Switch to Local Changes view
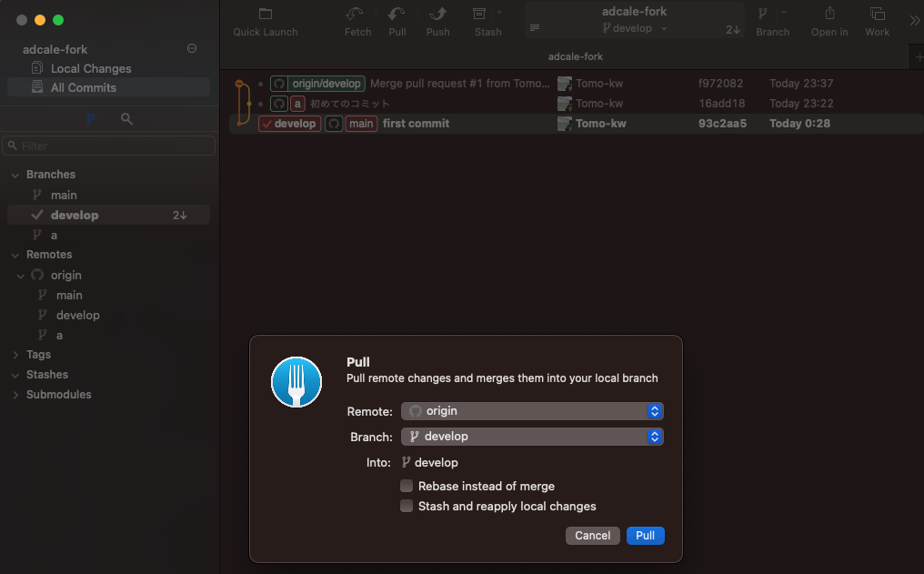 point(94,68)
